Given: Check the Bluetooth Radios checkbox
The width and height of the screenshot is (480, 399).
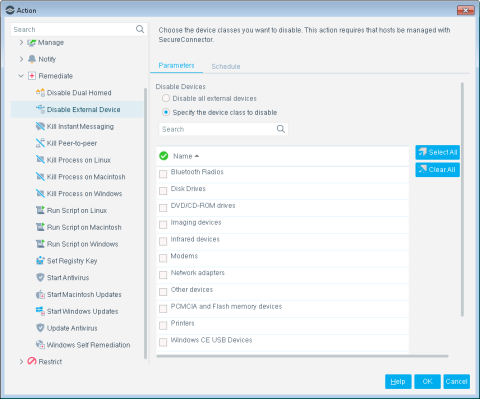Looking at the screenshot, I should tap(163, 174).
